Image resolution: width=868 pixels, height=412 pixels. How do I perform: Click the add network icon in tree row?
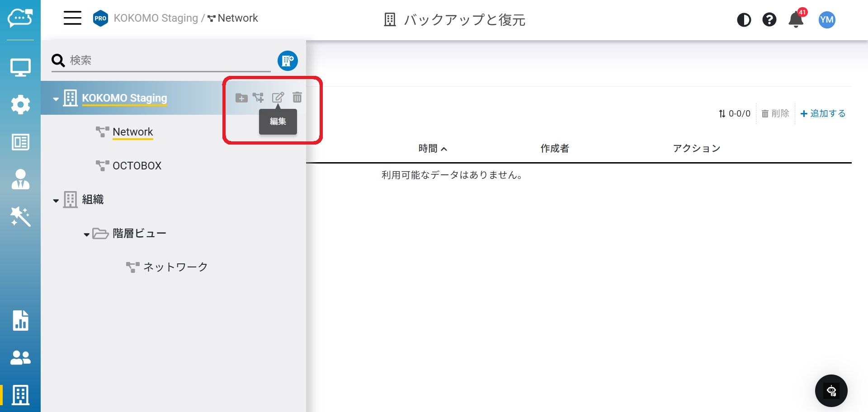click(x=258, y=98)
